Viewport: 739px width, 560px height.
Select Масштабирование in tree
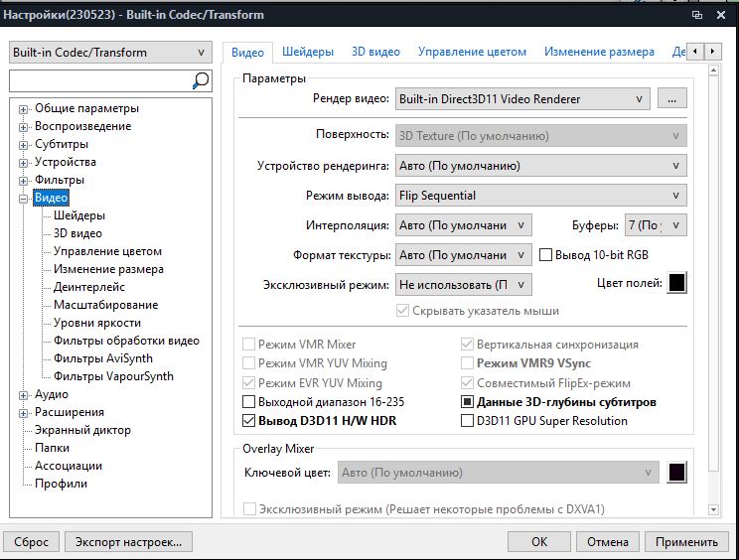(105, 305)
